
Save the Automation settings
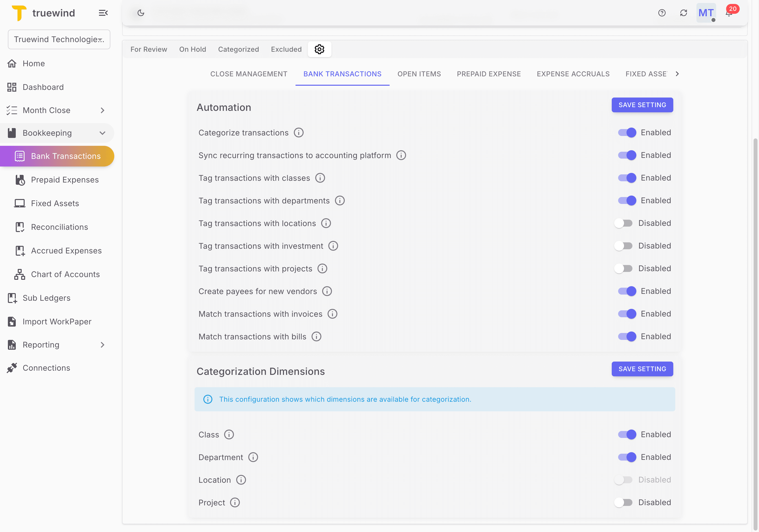pyautogui.click(x=642, y=105)
